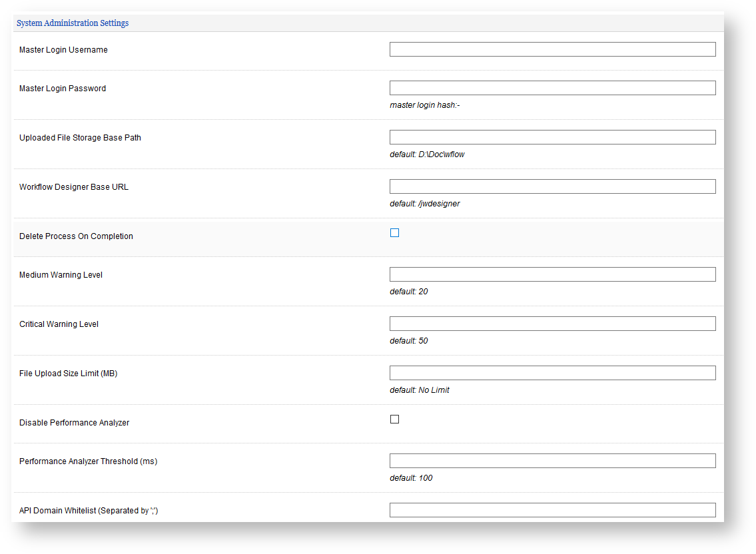Click the 'default: /jwdesigner' hint text
756x554 pixels.
[x=424, y=204]
